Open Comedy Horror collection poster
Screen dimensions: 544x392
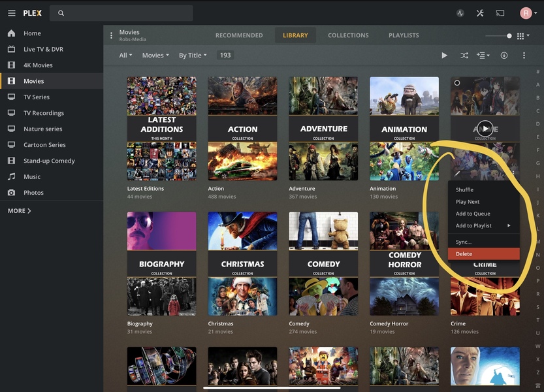tap(404, 263)
